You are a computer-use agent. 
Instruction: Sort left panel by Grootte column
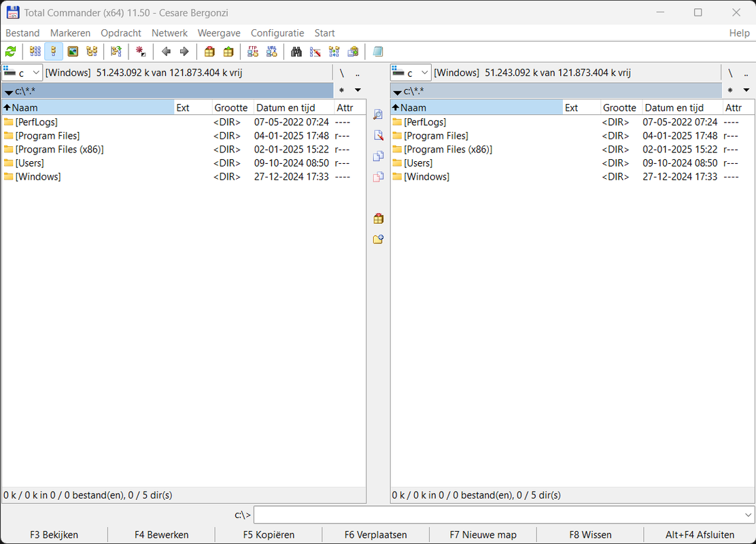[x=233, y=107]
